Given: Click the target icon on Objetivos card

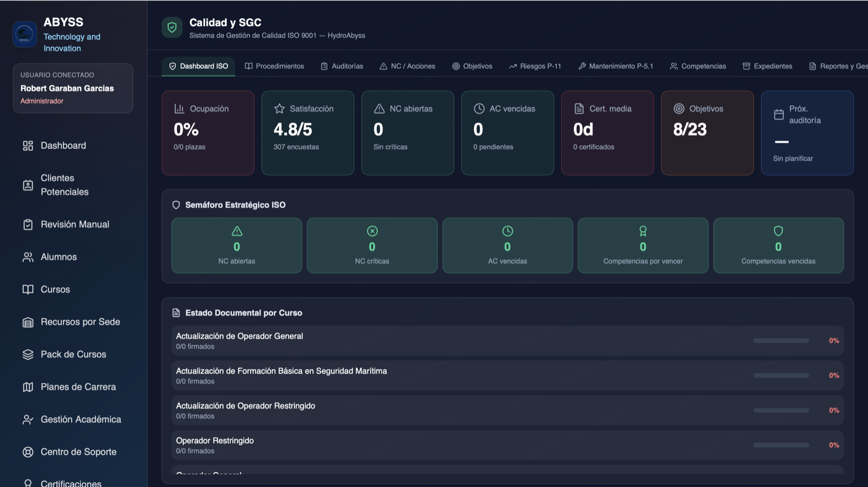Looking at the screenshot, I should coord(679,108).
